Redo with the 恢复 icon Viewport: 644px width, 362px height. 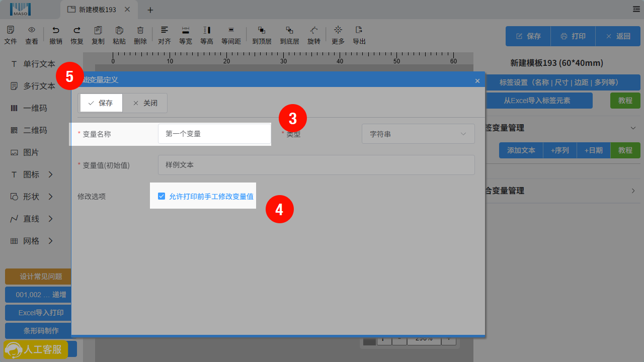point(77,30)
